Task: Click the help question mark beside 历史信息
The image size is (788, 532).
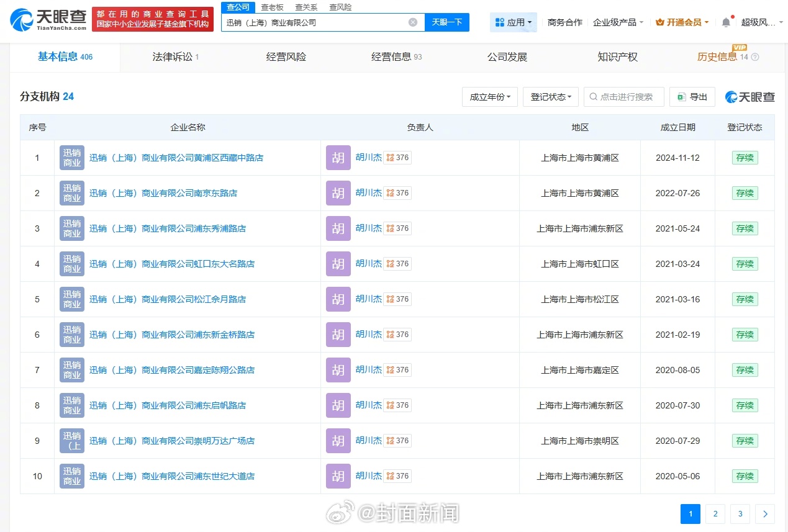Action: 755,57
